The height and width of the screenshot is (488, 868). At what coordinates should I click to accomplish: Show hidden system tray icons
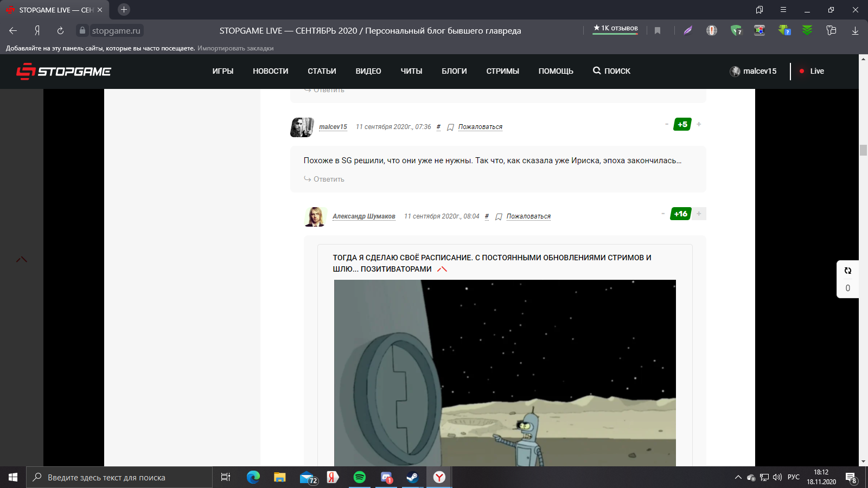pyautogui.click(x=738, y=477)
